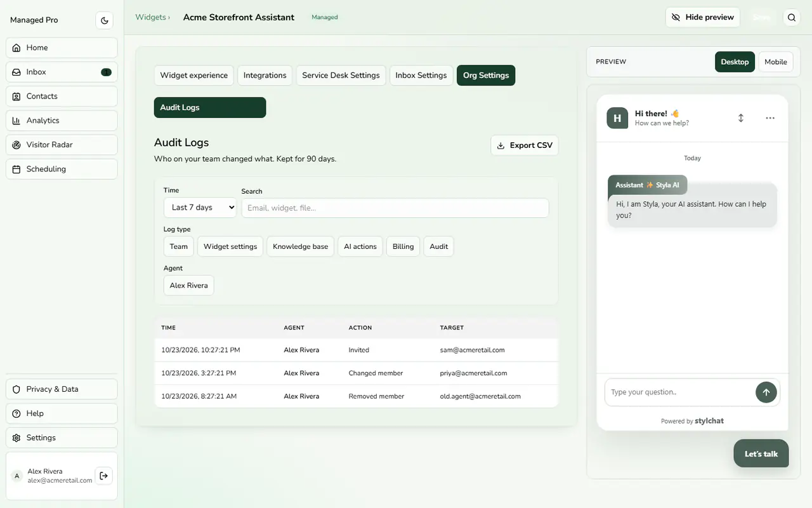Open the Inbox Settings tab
Image resolution: width=812 pixels, height=508 pixels.
click(x=421, y=75)
